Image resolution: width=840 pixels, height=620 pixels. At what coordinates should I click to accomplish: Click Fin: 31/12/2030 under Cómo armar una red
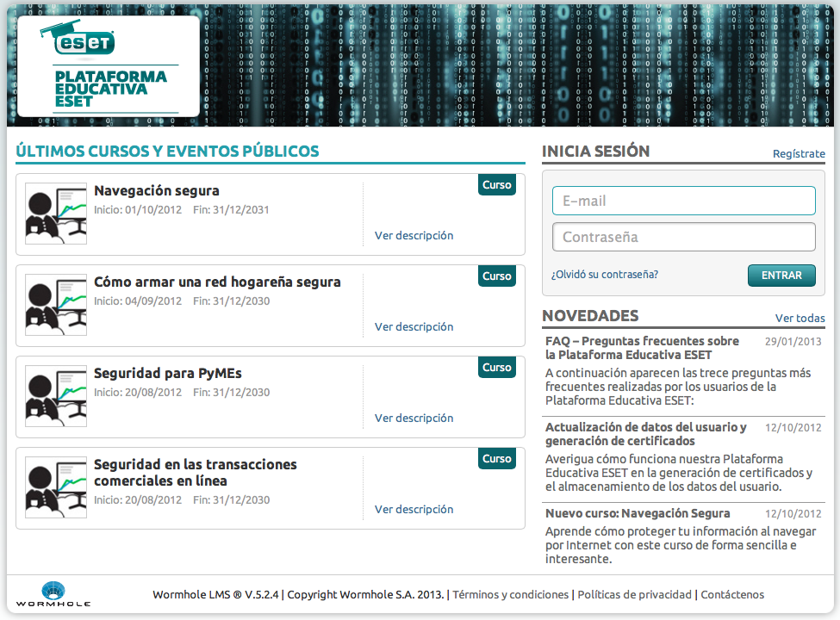(x=232, y=301)
